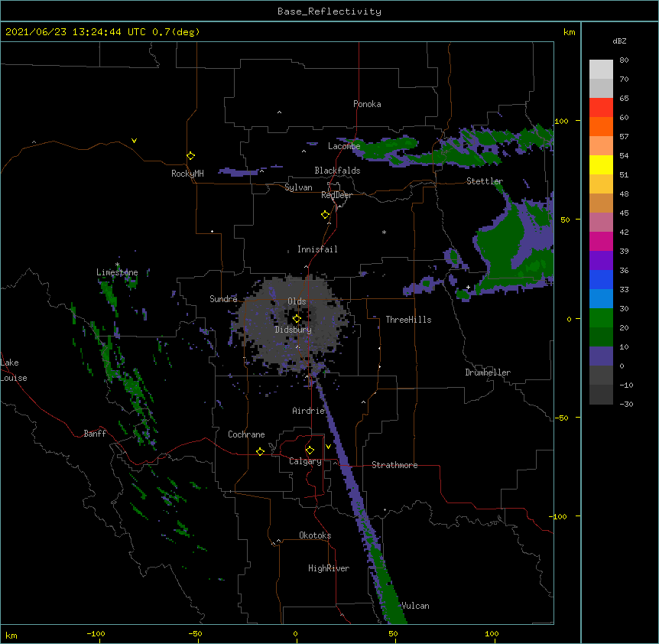
Task: Select the HighRiver label
Action: click(x=329, y=568)
